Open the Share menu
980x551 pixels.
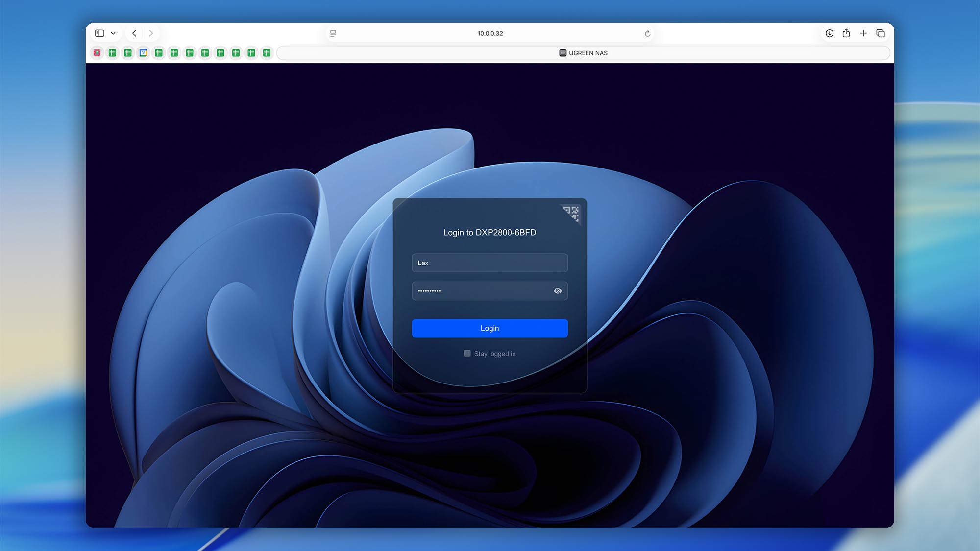coord(846,33)
